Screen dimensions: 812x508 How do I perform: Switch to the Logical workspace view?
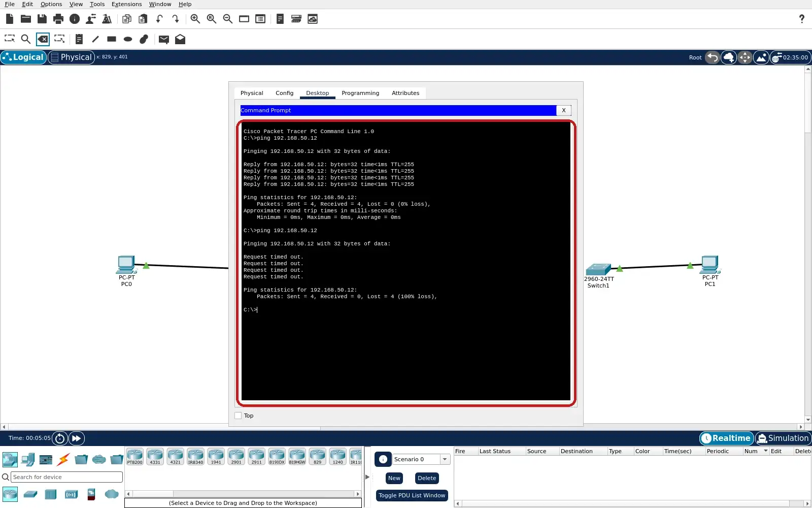[23, 57]
